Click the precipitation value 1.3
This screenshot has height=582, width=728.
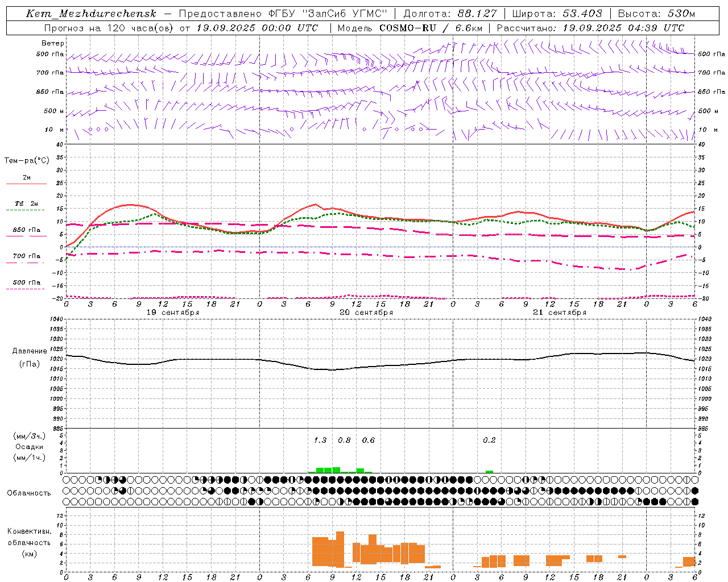(x=320, y=440)
